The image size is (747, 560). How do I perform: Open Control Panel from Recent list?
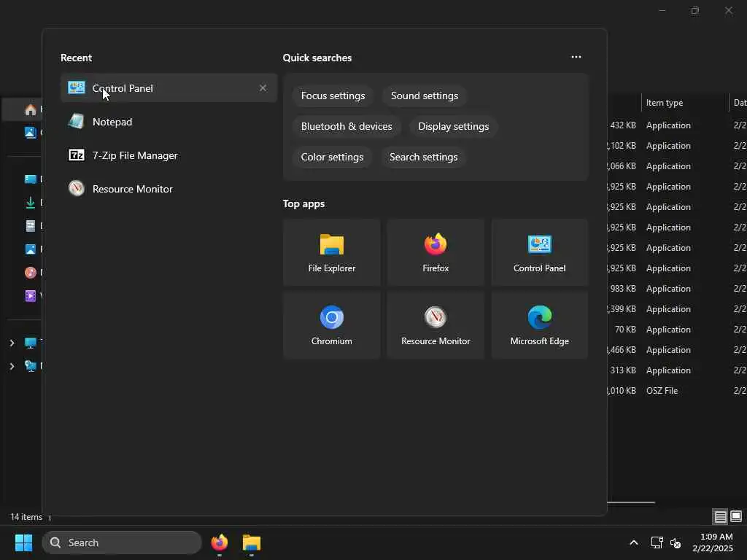[x=169, y=88]
